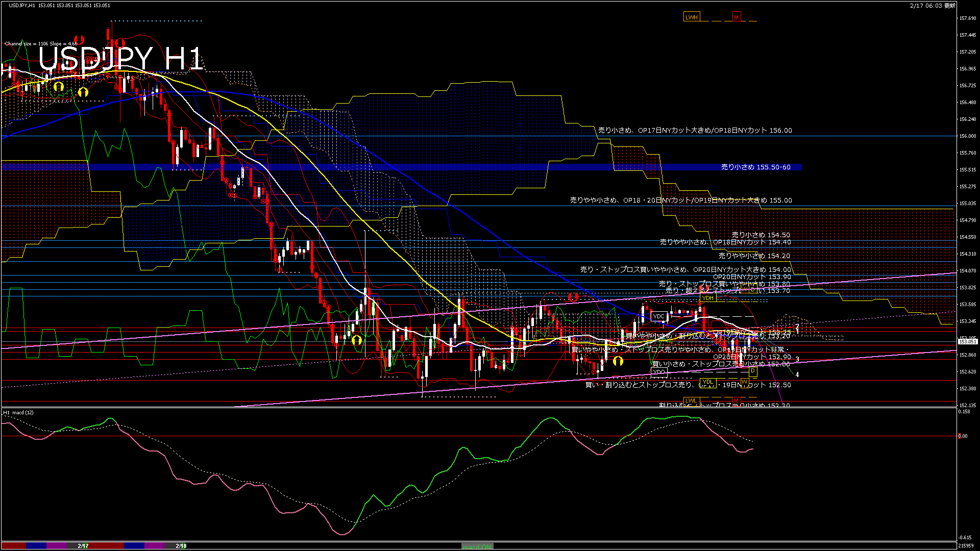Click the red M box beside LWH
The image size is (980, 551).
(x=736, y=17)
